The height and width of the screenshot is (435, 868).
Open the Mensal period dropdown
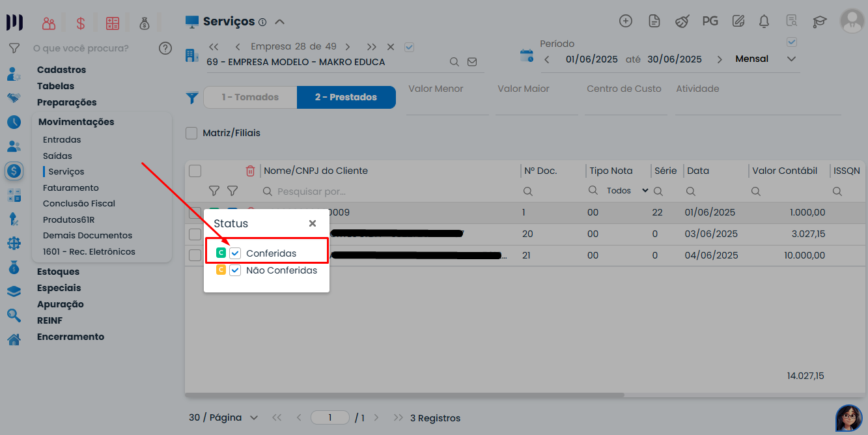click(x=766, y=59)
